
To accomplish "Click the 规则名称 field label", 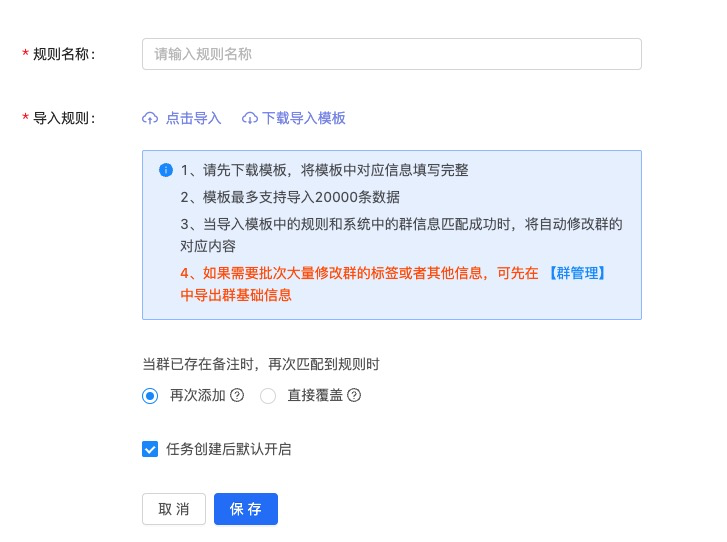I will point(64,54).
